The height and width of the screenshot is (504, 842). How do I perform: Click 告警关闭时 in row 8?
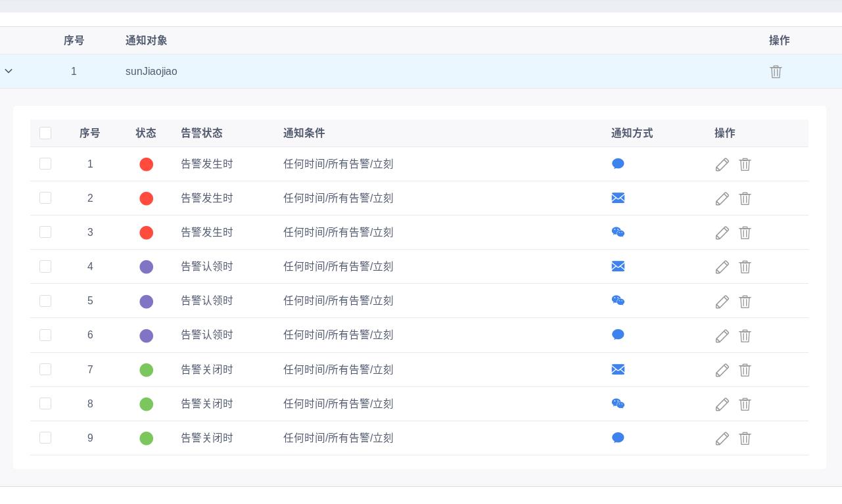[207, 403]
